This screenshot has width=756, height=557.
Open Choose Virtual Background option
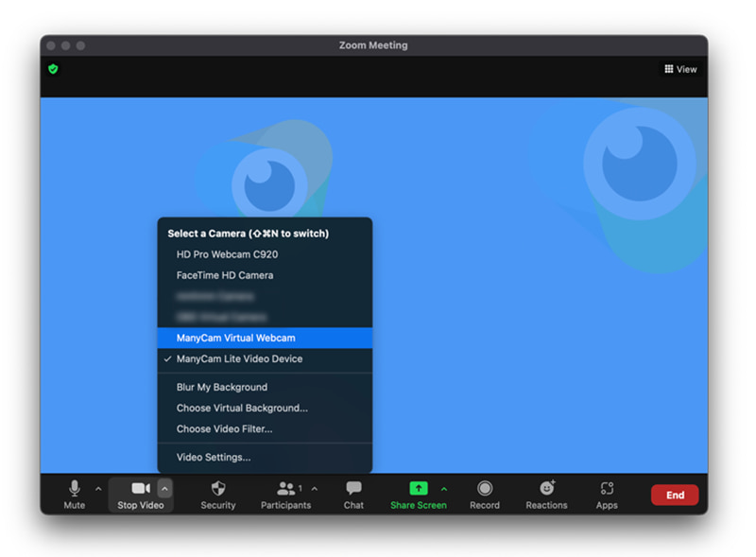(x=265, y=408)
